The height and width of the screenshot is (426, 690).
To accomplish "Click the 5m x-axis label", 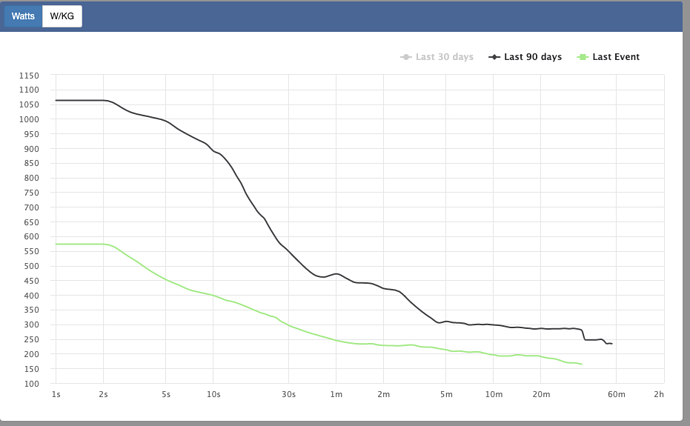I will coord(446,394).
